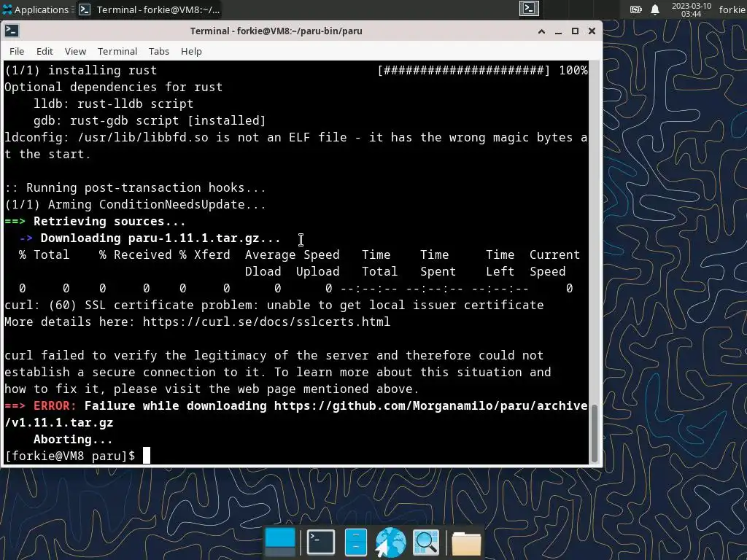Launch Terminal Emulator from the dock
Image resolution: width=747 pixels, height=560 pixels.
coord(321,542)
